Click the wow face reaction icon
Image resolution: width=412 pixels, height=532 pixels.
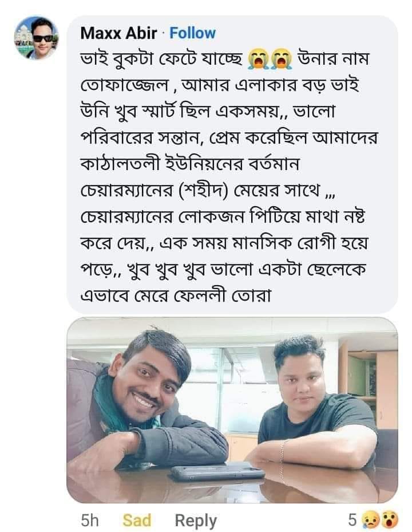tap(390, 520)
